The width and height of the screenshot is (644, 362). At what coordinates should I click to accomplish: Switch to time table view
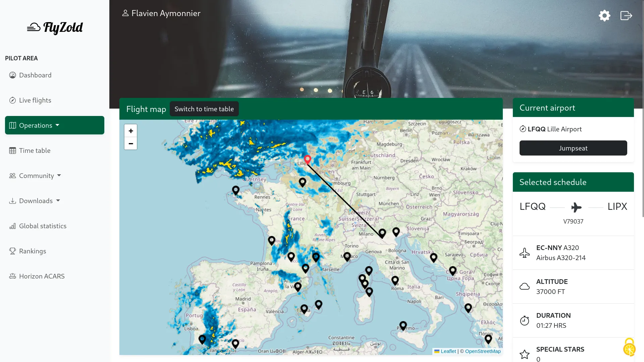pyautogui.click(x=204, y=109)
